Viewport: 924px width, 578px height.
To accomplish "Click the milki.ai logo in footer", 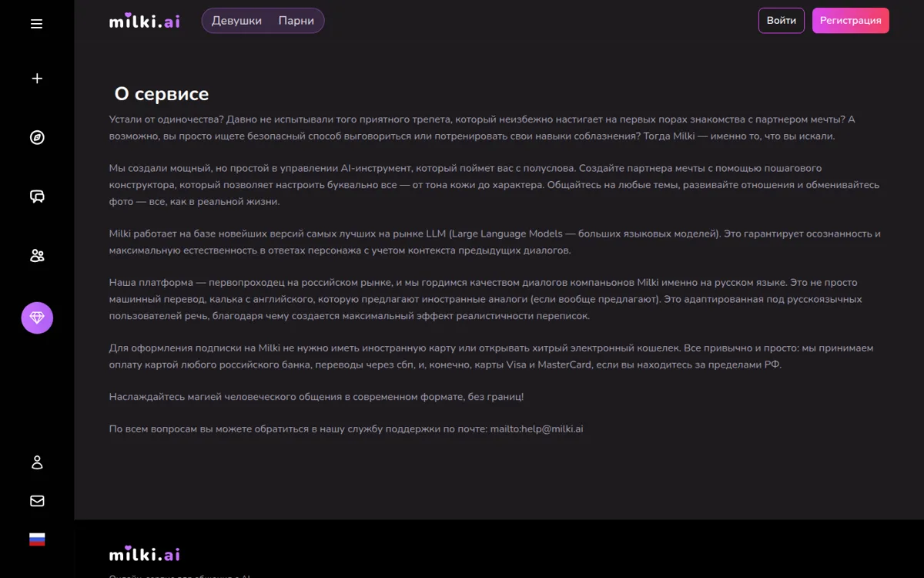I will (x=145, y=554).
